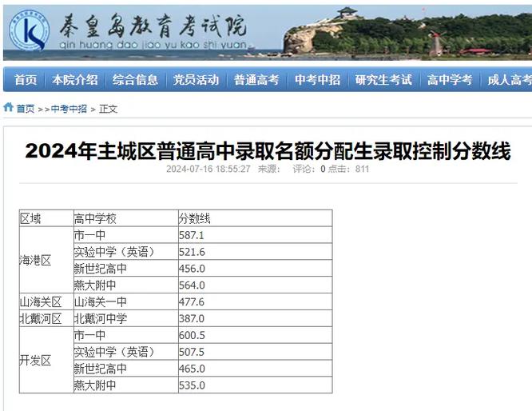Click the 评论: 0 comment count
The image size is (532, 411).
click(309, 169)
